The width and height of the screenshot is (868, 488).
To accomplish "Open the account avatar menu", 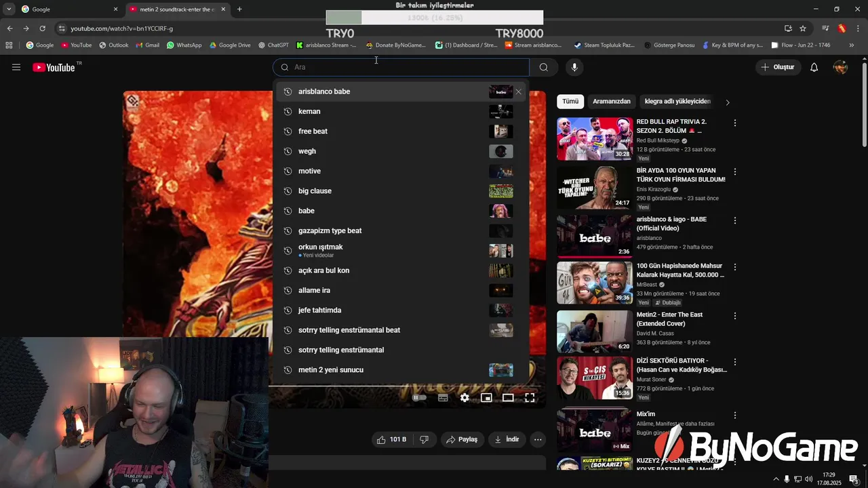I will tap(840, 67).
